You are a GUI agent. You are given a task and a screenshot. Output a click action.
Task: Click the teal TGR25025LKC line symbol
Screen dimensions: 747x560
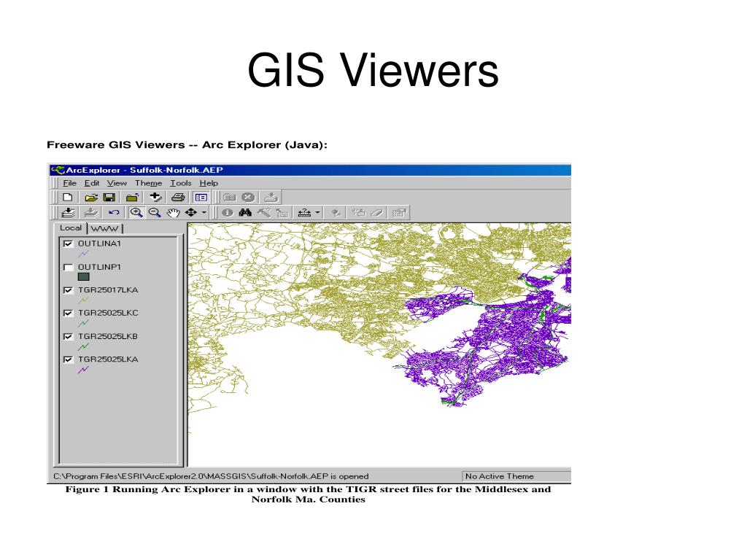click(83, 323)
